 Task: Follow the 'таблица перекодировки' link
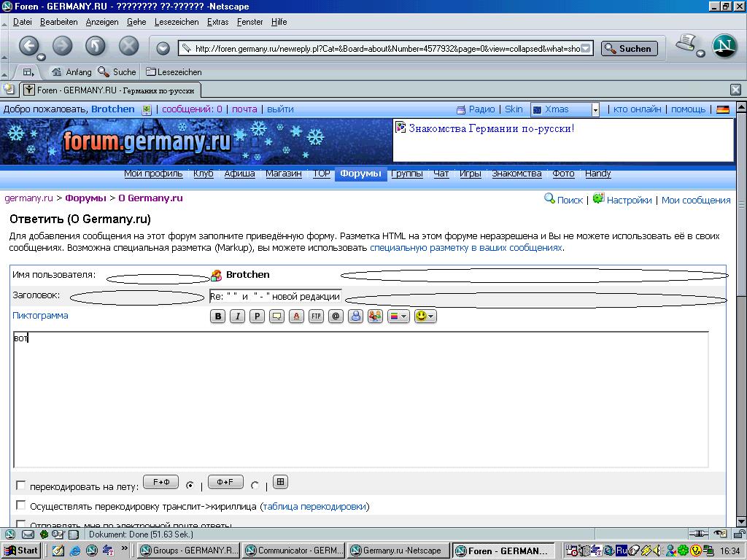[x=314, y=507]
